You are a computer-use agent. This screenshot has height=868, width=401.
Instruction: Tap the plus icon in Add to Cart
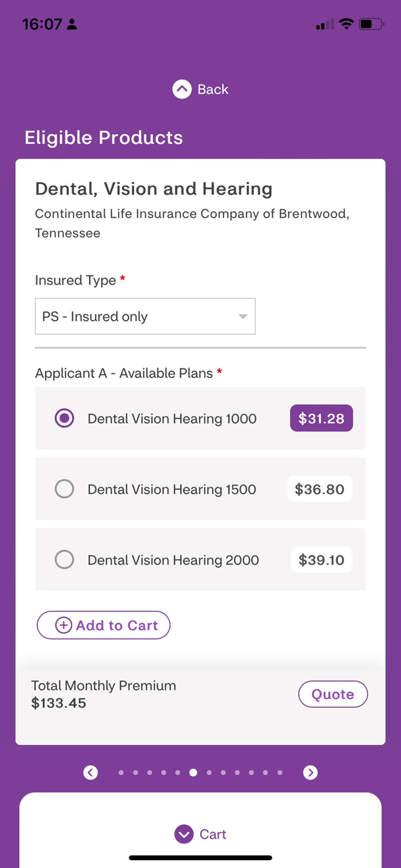coord(63,625)
